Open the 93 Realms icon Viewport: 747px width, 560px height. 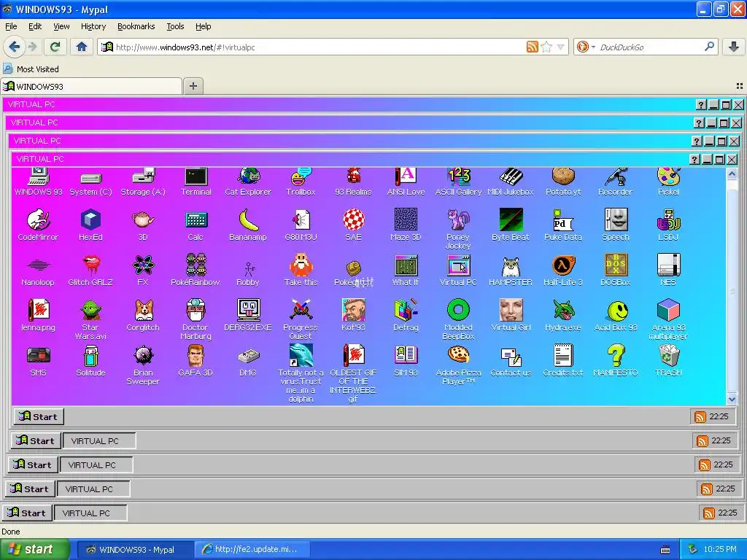(x=353, y=182)
